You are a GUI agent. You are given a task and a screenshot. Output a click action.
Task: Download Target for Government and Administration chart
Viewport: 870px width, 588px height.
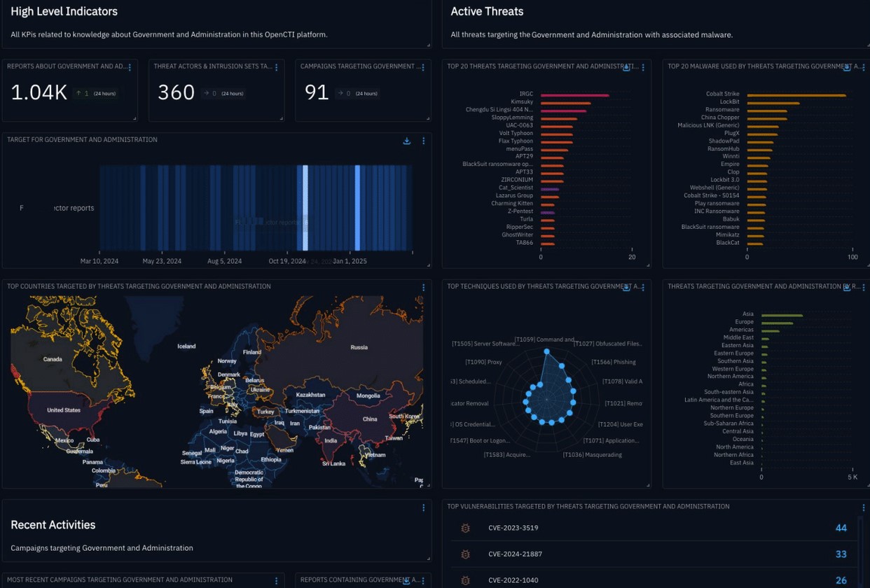[x=406, y=141]
